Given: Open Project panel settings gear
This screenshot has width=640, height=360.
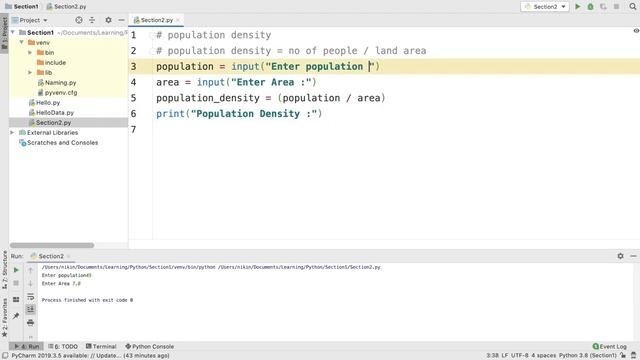Looking at the screenshot, I should tap(108, 20).
